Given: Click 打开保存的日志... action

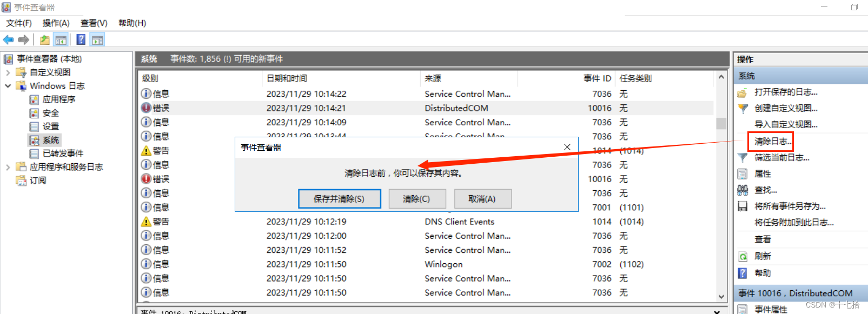Looking at the screenshot, I should tap(786, 92).
